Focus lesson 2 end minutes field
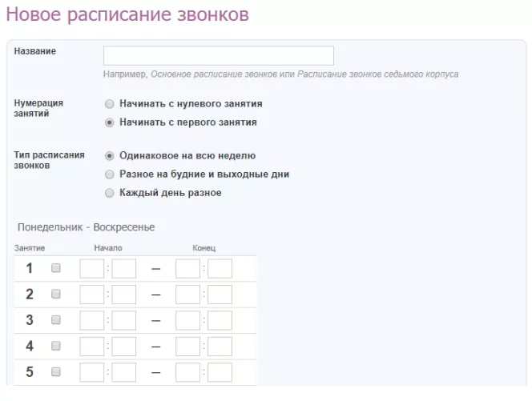Viewport: 532px width, 401px height. coord(220,295)
